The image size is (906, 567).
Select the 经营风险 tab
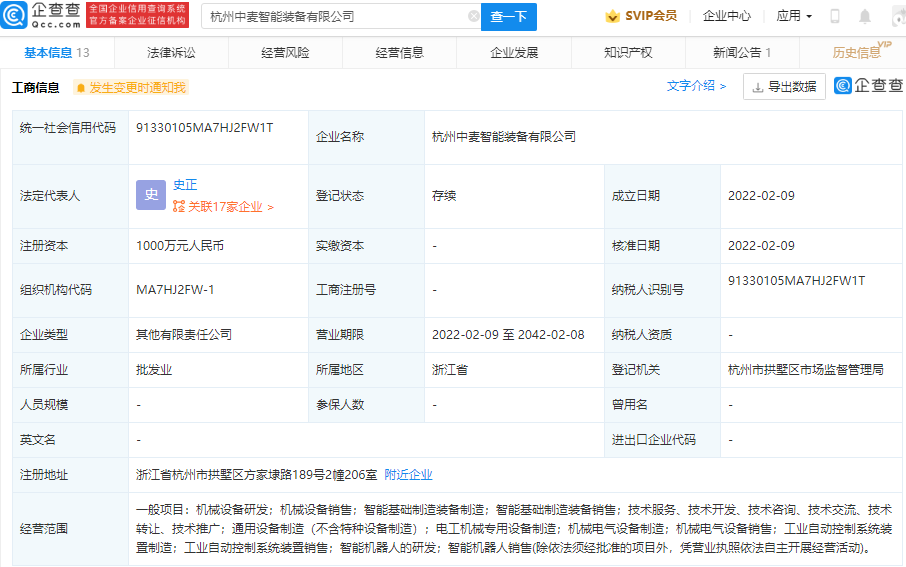coord(285,53)
